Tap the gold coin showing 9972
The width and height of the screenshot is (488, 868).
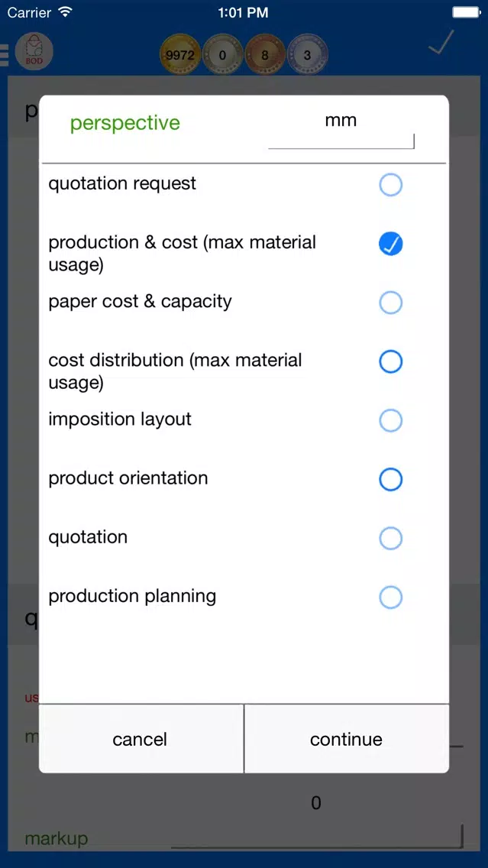click(x=179, y=55)
